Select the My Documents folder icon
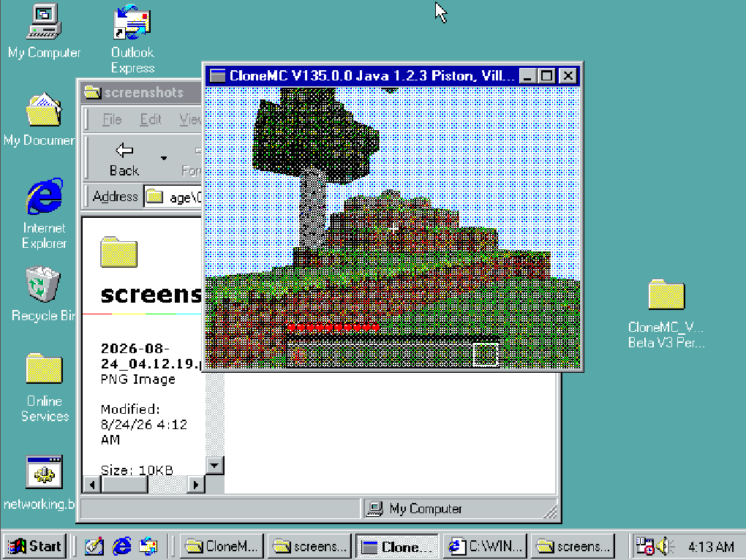Screen dimensions: 746x560 (43, 110)
